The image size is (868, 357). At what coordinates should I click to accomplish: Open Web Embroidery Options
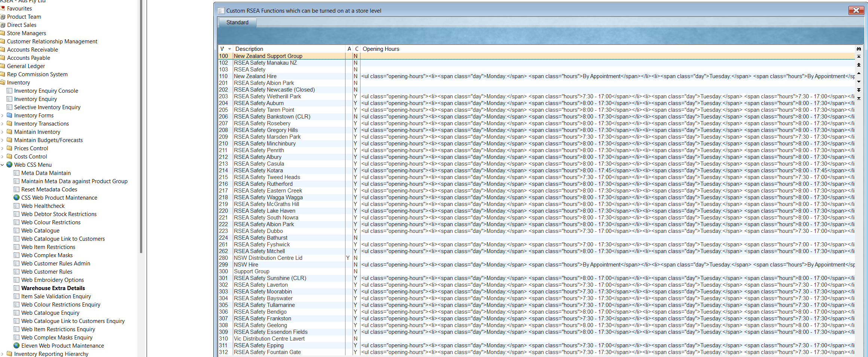point(52,280)
